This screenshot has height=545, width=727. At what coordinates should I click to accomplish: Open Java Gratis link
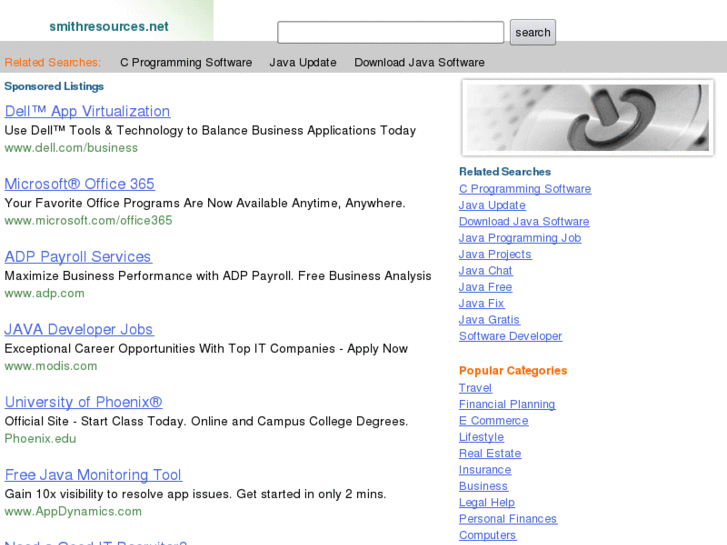(x=489, y=320)
